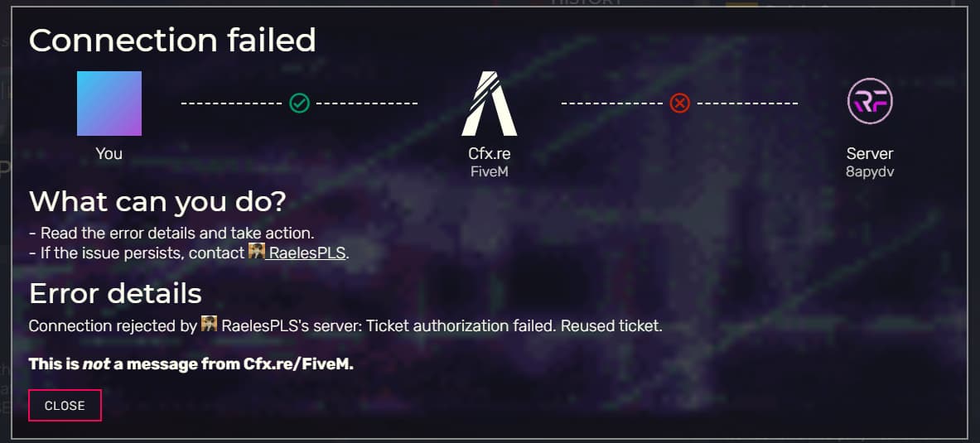Click the server ID '8apydv' text
The image size is (980, 443).
pyautogui.click(x=870, y=172)
